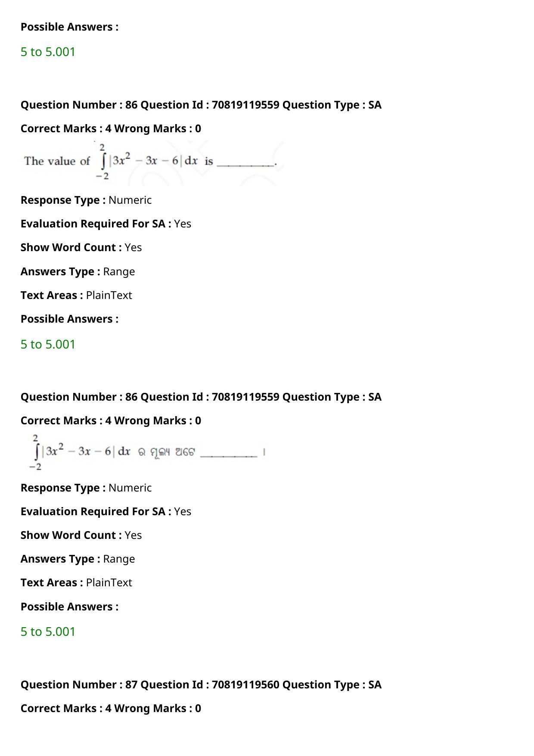Click first 'Text Areas : PlainText' line
Image resolution: width=534 pixels, height=756 pixels.
click(x=76, y=295)
